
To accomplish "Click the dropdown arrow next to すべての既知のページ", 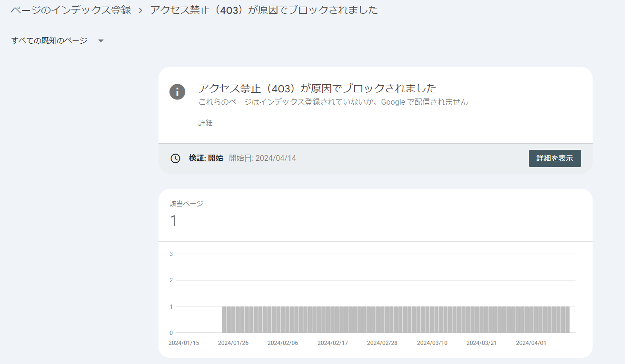I will pyautogui.click(x=100, y=41).
